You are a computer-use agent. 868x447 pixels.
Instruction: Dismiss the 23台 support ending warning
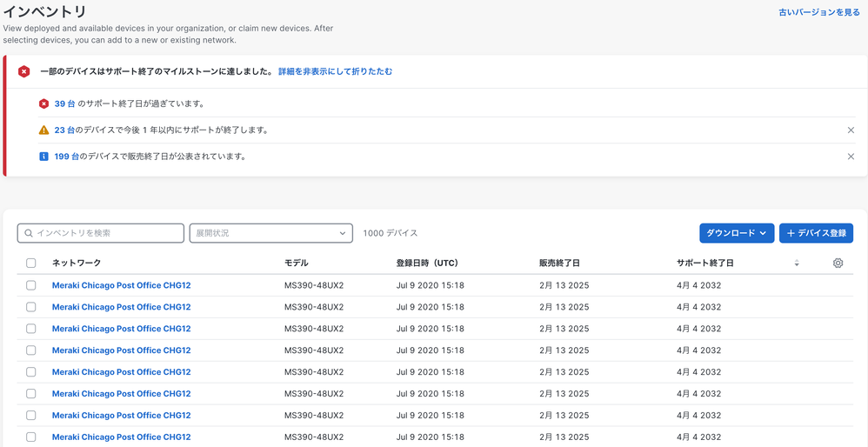(x=851, y=130)
